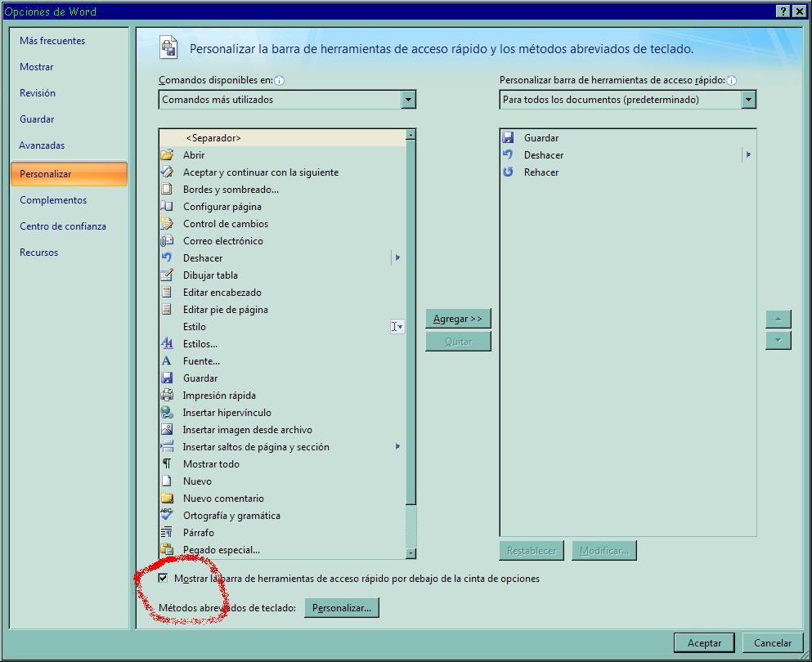
Task: Click the Rehacer icon in right list
Action: 508,172
